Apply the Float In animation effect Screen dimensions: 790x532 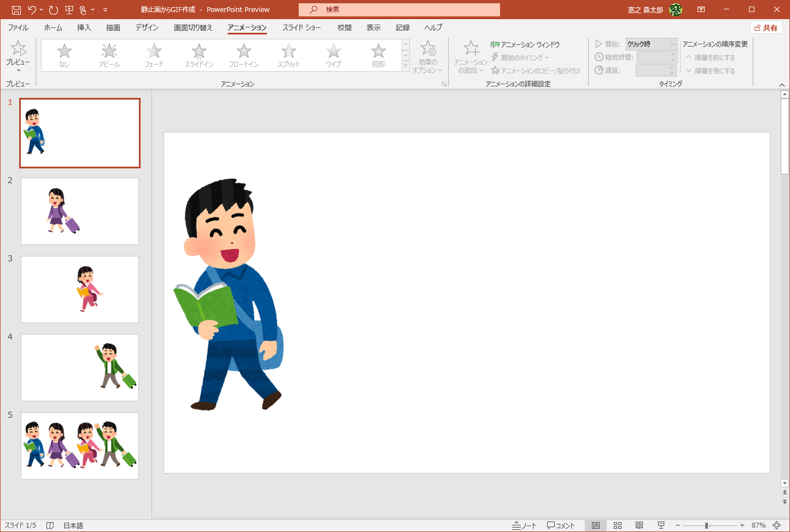coord(243,55)
